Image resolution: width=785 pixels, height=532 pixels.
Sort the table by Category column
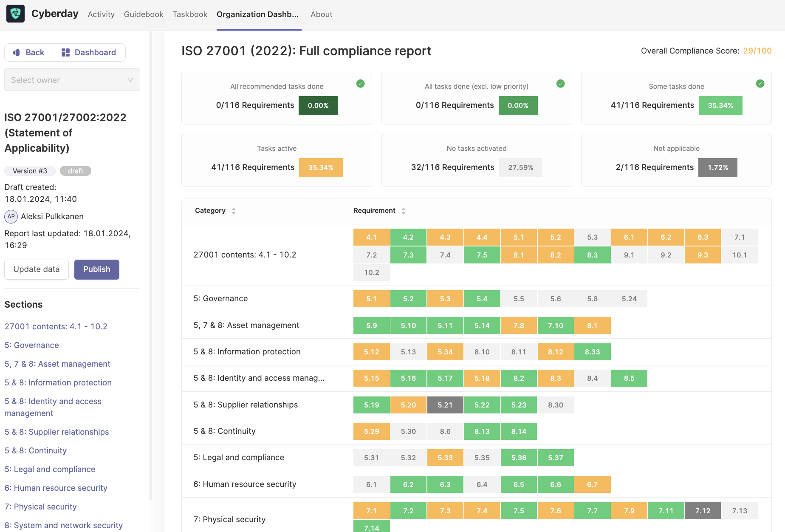[234, 211]
